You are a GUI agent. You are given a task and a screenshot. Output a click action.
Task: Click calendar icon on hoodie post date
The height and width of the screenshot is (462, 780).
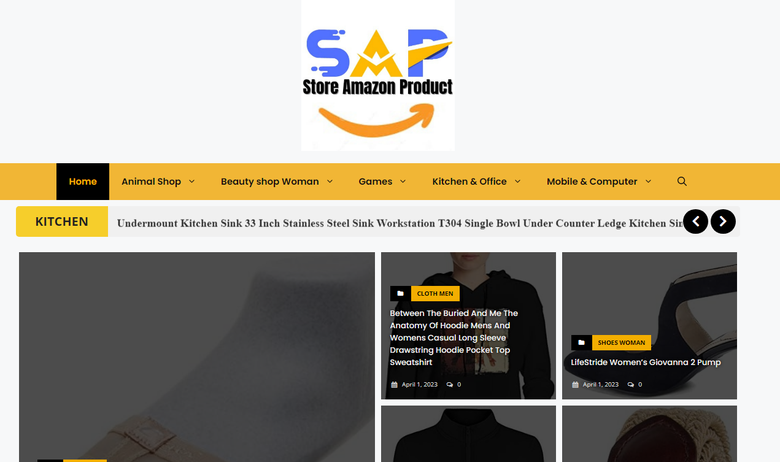(x=394, y=384)
